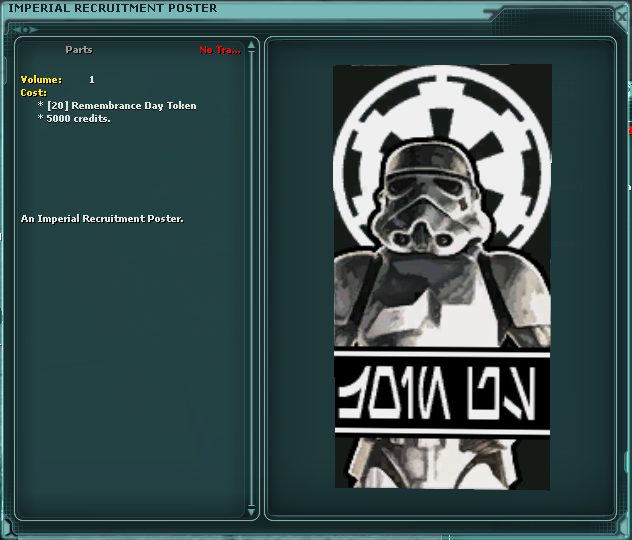Click the details panel scrollbar track
The height and width of the screenshot is (540, 632).
click(251, 280)
